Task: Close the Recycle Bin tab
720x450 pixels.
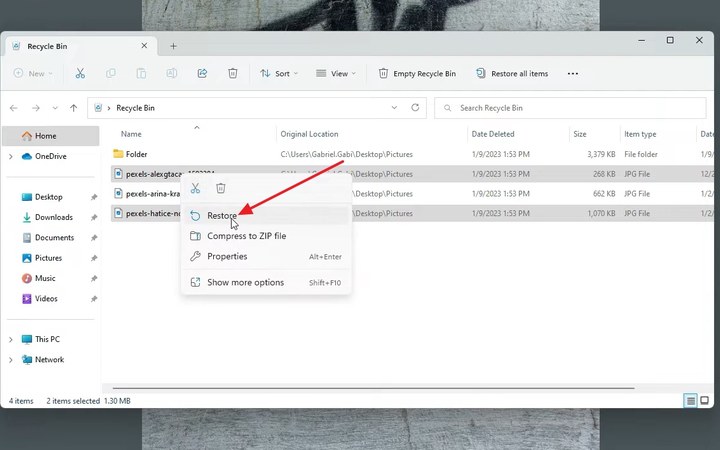Action: (x=144, y=46)
